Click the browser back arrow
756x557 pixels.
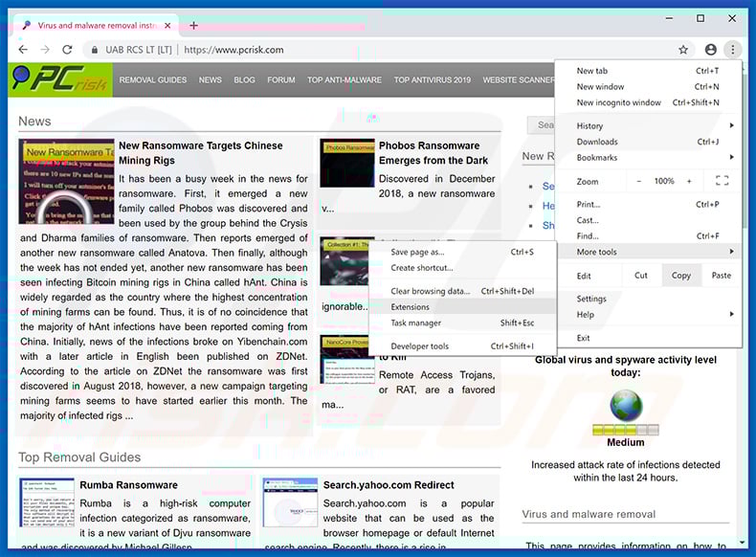23,49
